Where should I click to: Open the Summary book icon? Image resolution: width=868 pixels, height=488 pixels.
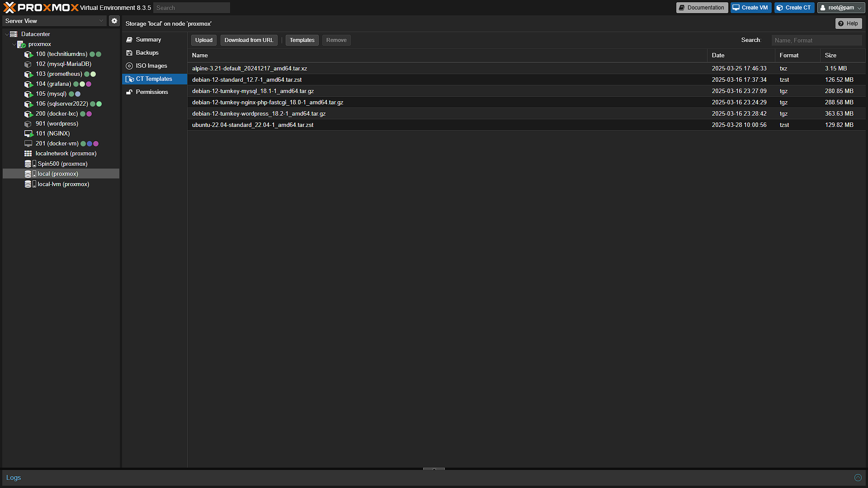click(x=129, y=40)
